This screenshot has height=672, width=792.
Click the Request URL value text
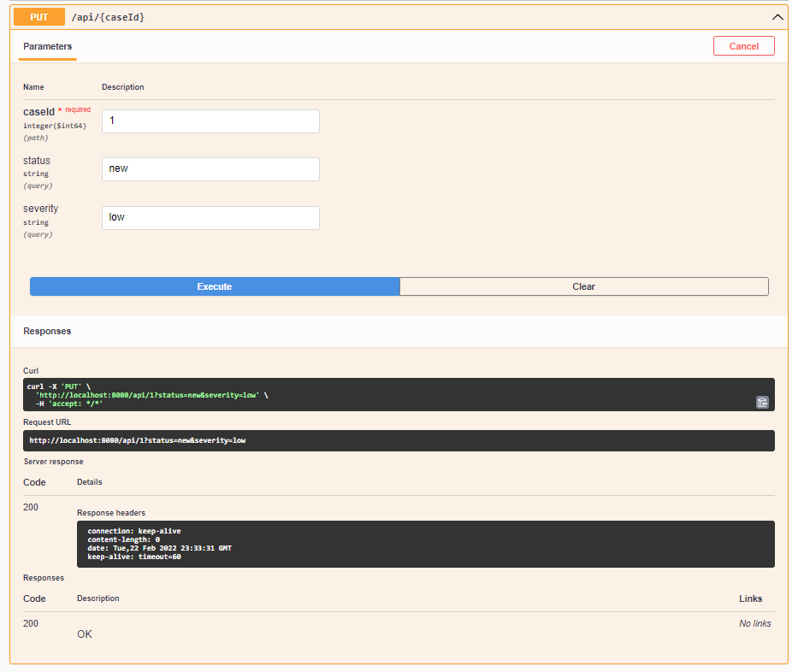click(138, 440)
